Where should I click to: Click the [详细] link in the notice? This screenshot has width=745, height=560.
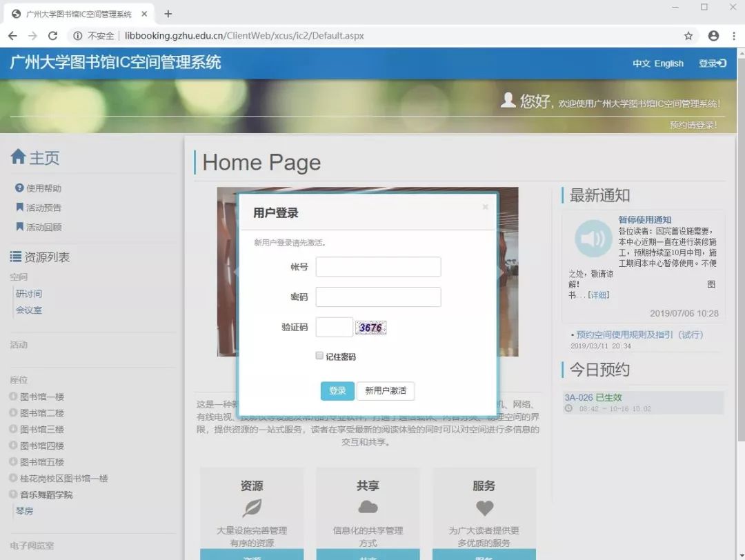[598, 295]
